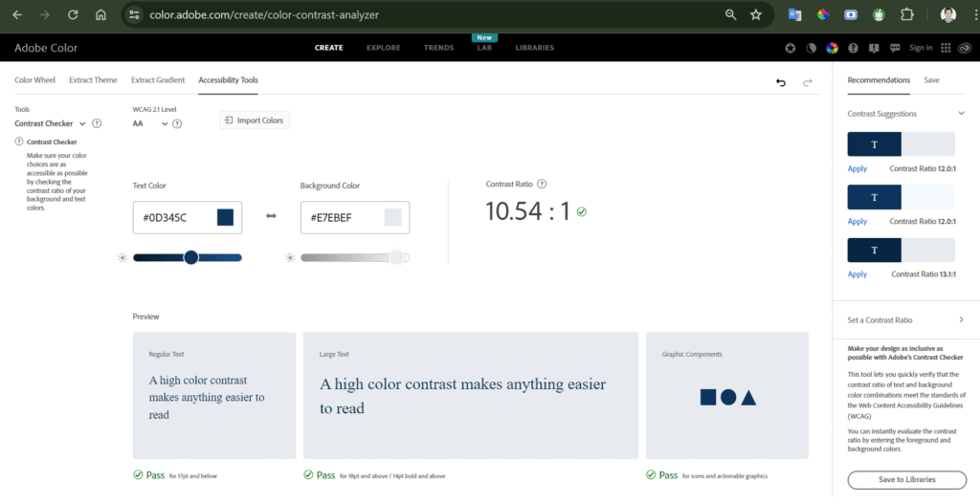Open the TRENDS menu

click(438, 48)
